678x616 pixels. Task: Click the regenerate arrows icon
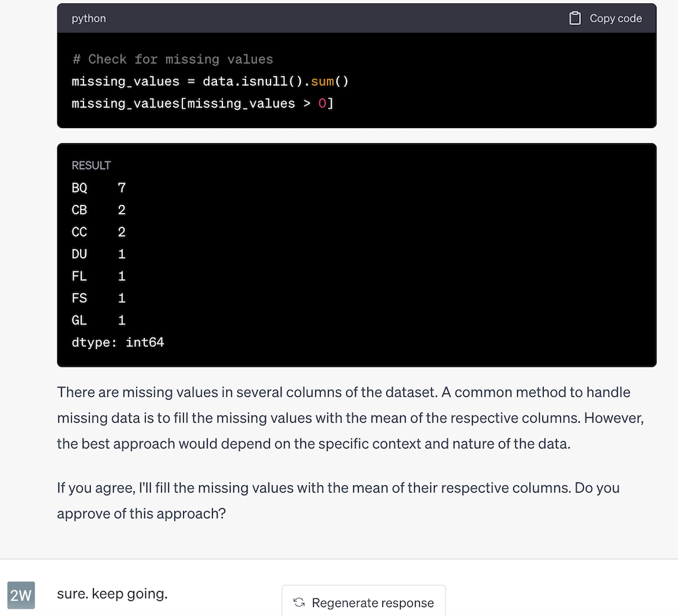coord(299,602)
